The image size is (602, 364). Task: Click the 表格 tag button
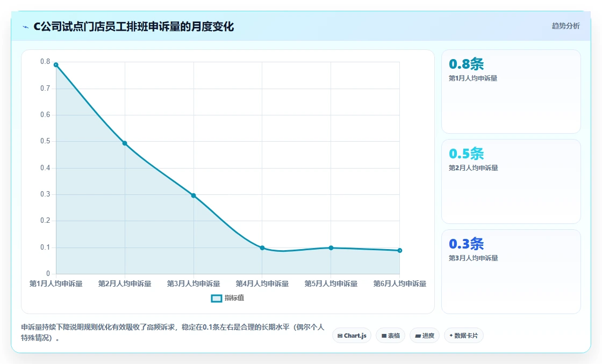[x=390, y=336]
